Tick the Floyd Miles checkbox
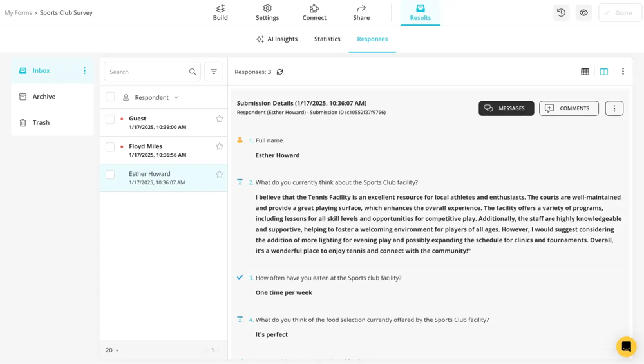Image resolution: width=644 pixels, height=364 pixels. [x=110, y=147]
